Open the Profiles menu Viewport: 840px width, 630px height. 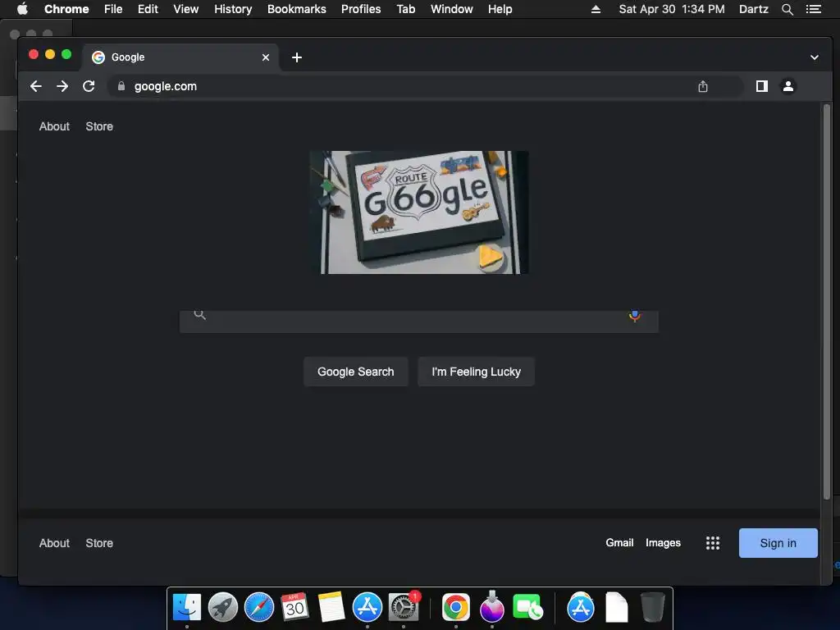point(361,9)
